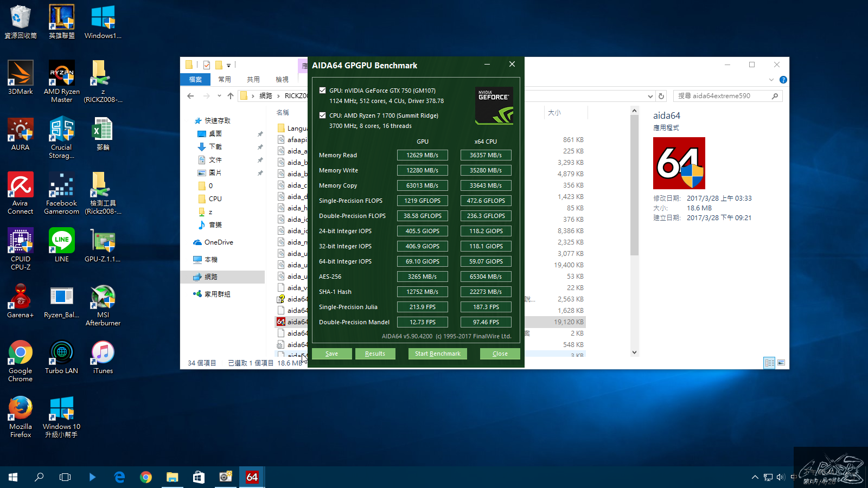Show hidden system tray icons
This screenshot has height=488, width=868.
point(755,477)
